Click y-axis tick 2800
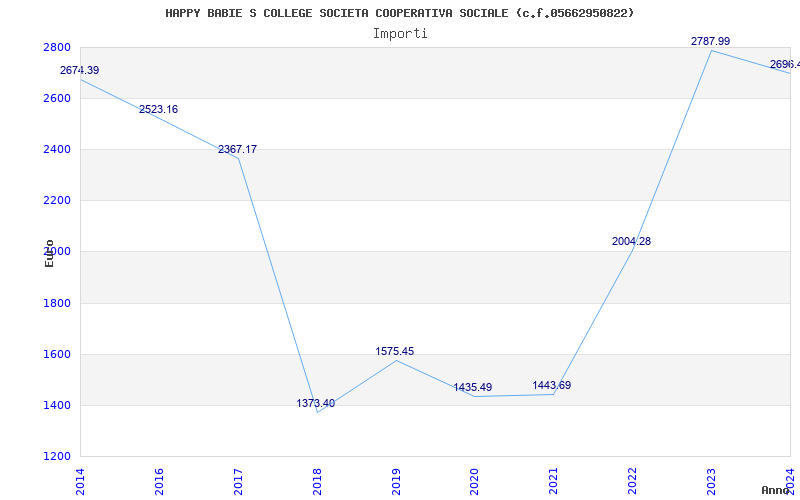The height and width of the screenshot is (500, 800). click(x=59, y=47)
